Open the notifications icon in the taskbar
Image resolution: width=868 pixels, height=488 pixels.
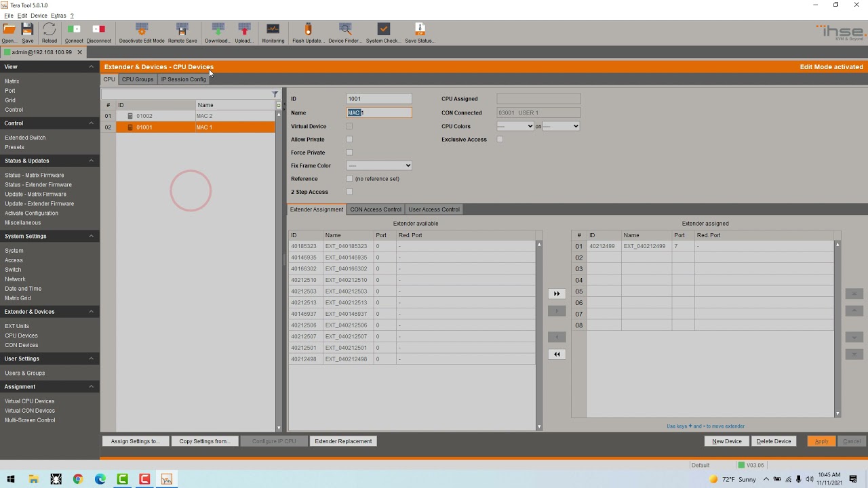[x=854, y=479]
